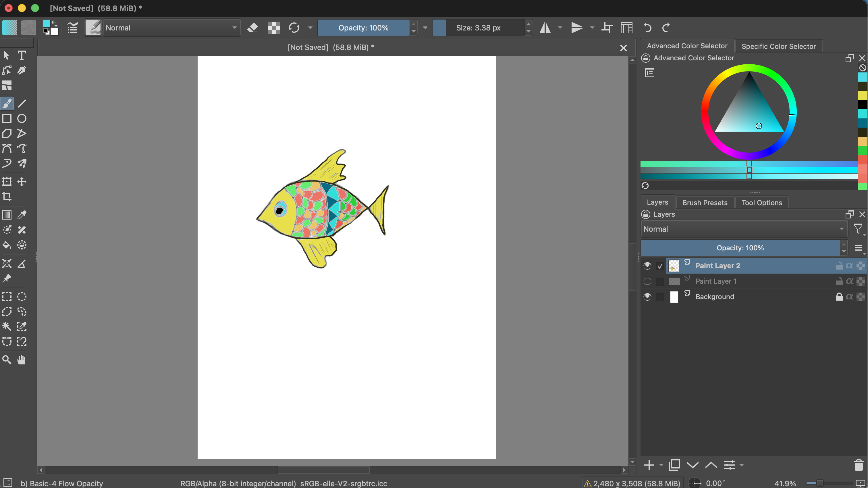Viewport: 868px width, 488px height.
Task: Add a new layer with plus button
Action: 649,465
